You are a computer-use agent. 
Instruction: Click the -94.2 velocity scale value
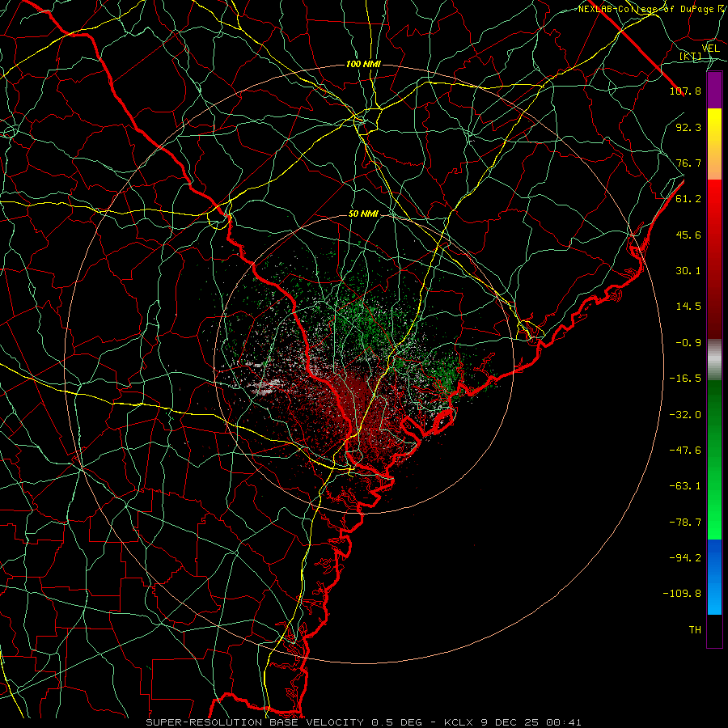[685, 558]
